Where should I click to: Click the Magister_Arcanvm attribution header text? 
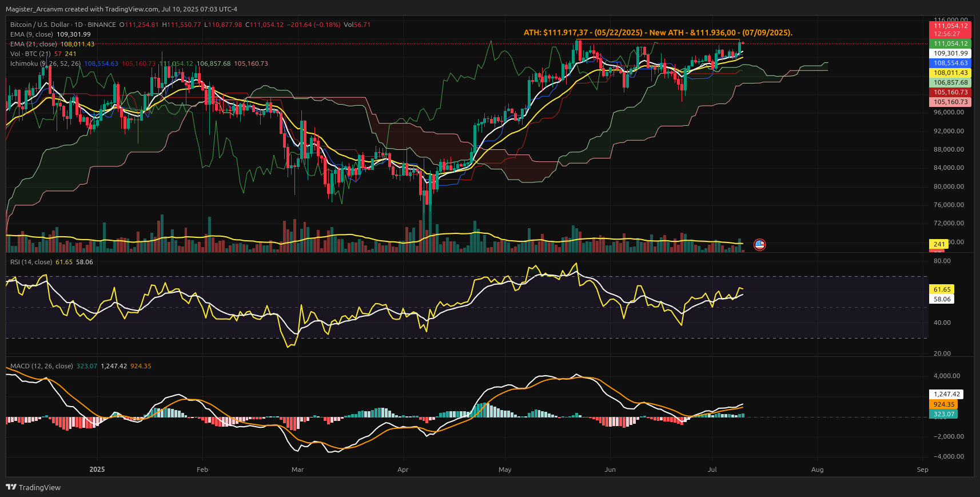tap(121, 9)
